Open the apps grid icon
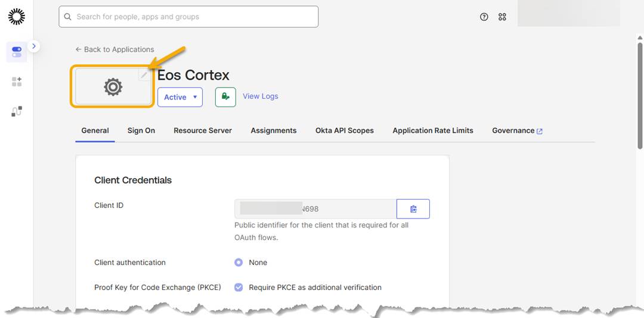Screen dimensions: 644x318 pyautogui.click(x=502, y=17)
